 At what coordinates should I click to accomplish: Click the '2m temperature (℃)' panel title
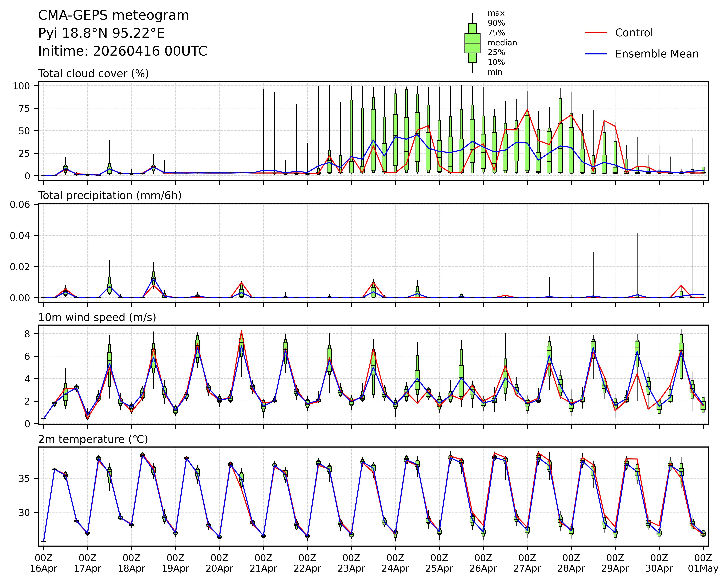[93, 439]
